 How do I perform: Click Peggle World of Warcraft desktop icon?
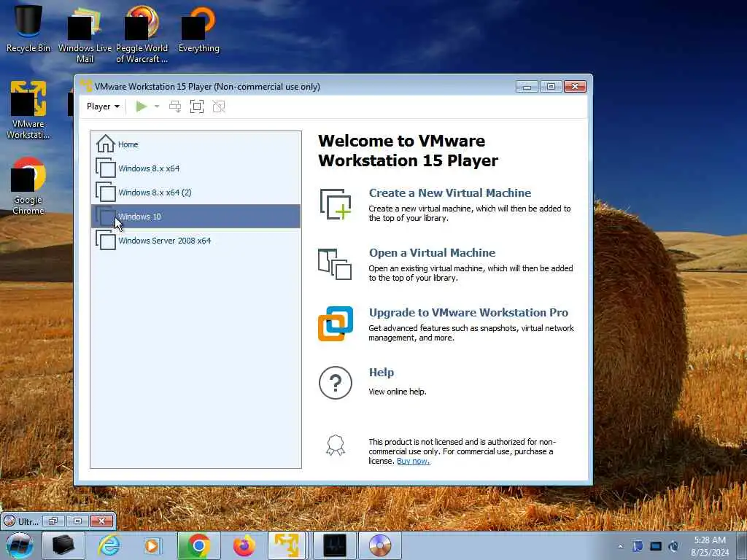coord(142,34)
